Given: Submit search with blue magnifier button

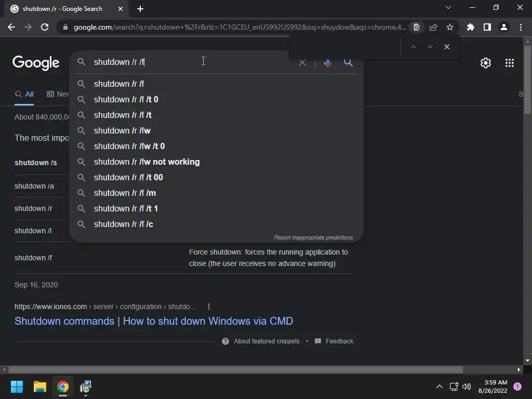Looking at the screenshot, I should (348, 62).
